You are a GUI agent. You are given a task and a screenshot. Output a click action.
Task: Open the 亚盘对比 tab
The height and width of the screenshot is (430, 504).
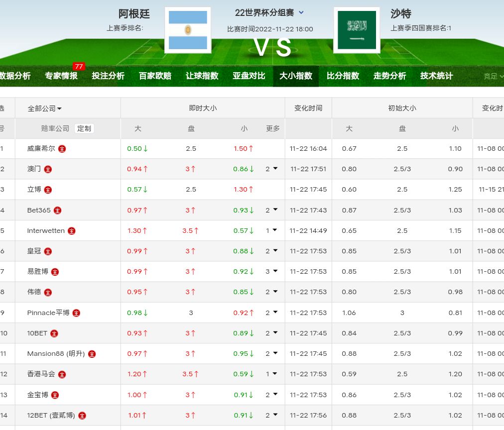(249, 76)
